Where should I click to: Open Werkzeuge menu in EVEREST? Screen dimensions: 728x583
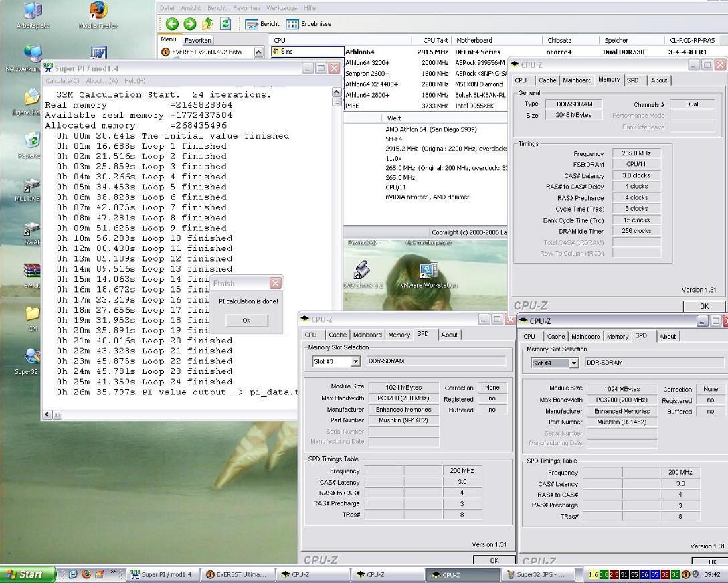[281, 8]
